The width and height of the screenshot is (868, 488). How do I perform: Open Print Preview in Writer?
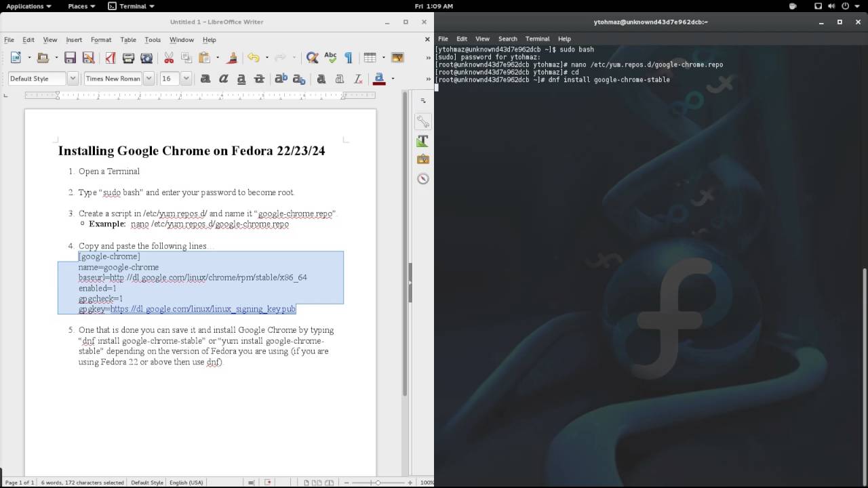coord(146,58)
